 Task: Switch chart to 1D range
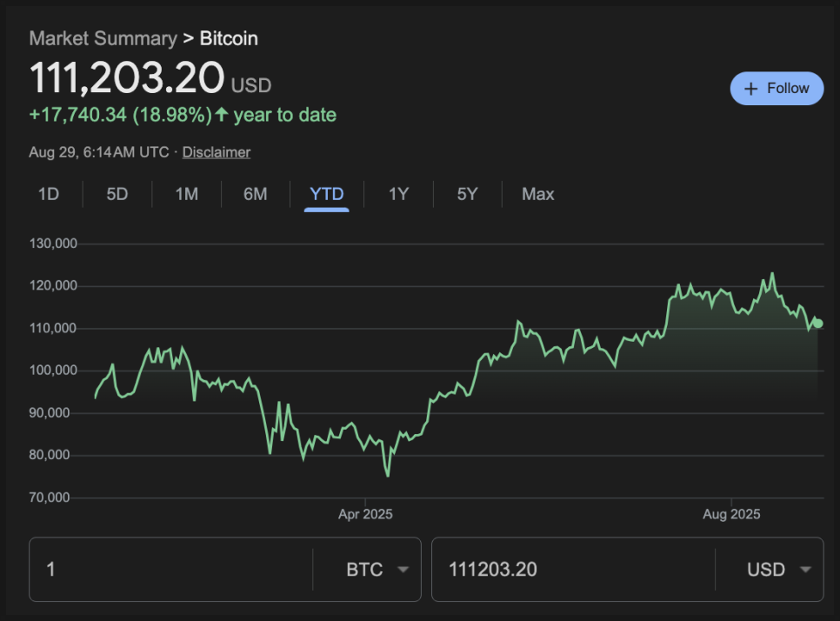(49, 194)
